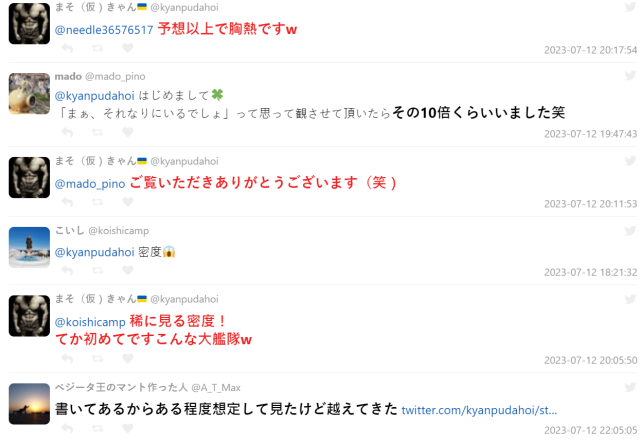Screen dimensions: 640x442
Task: Retweet mado's tweet with clover emoji
Action: tap(97, 132)
